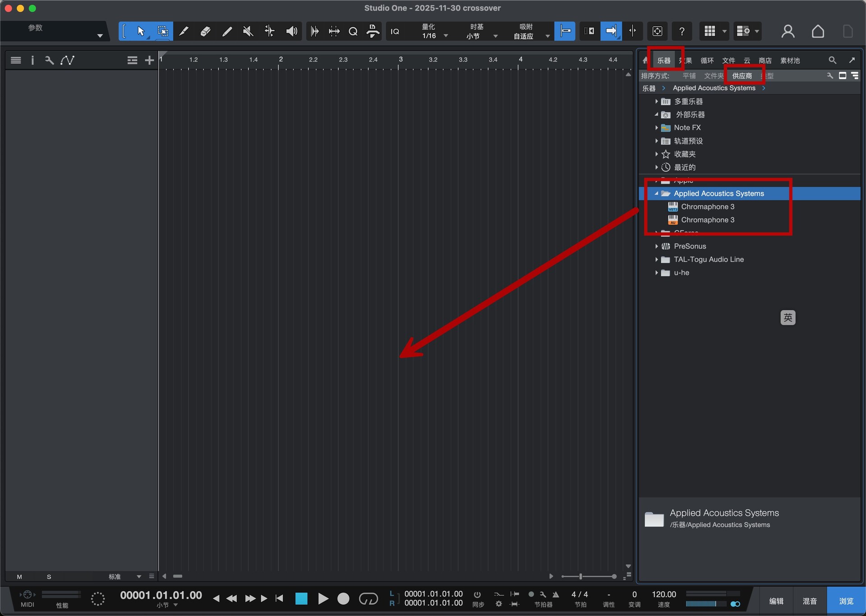This screenshot has height=616, width=866.
Task: Click the Record button in transport
Action: 343,598
